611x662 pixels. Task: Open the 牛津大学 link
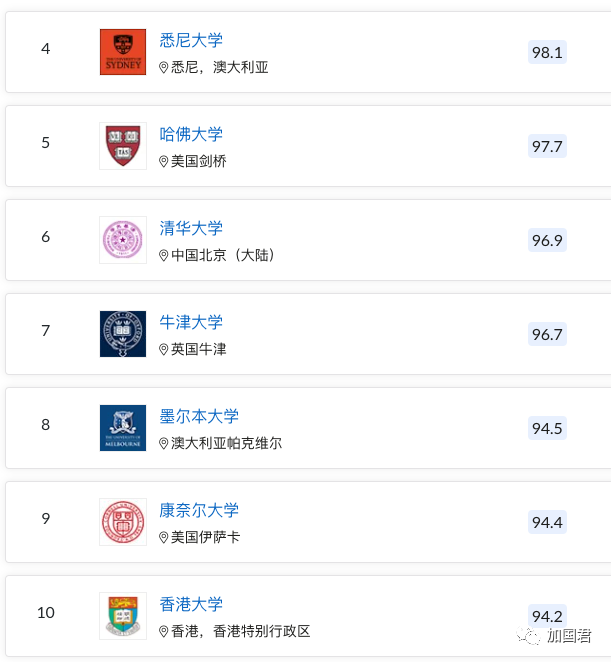tap(191, 323)
